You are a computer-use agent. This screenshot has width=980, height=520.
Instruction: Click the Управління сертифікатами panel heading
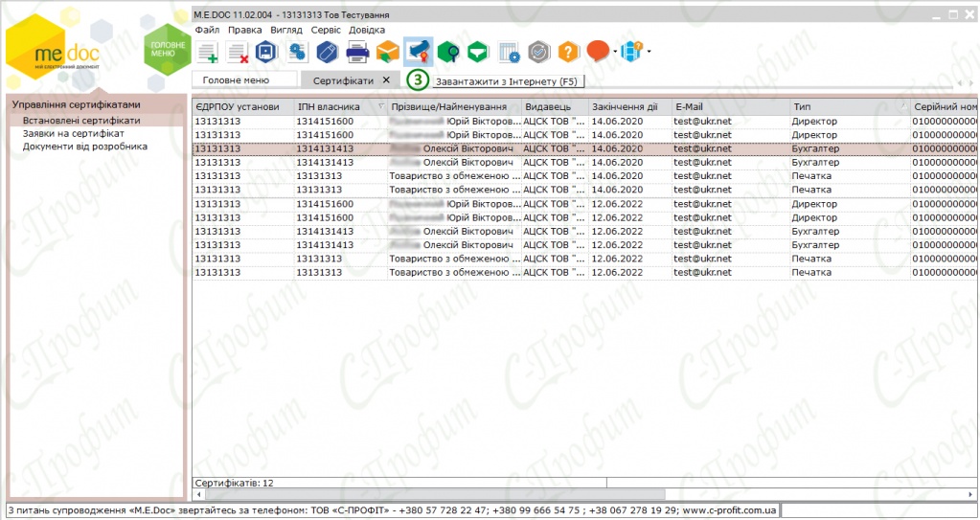tap(77, 105)
